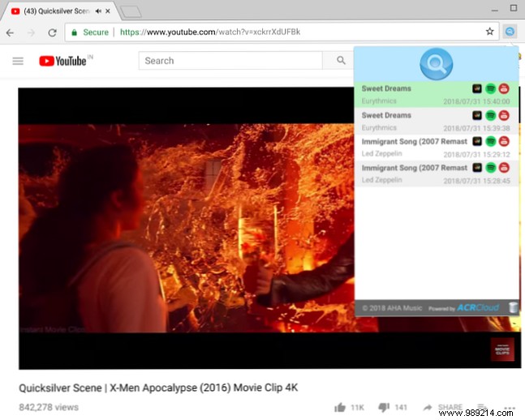Click the green Secure lock indicator
Image resolution: width=525 pixels, height=420 pixels.
[90, 32]
